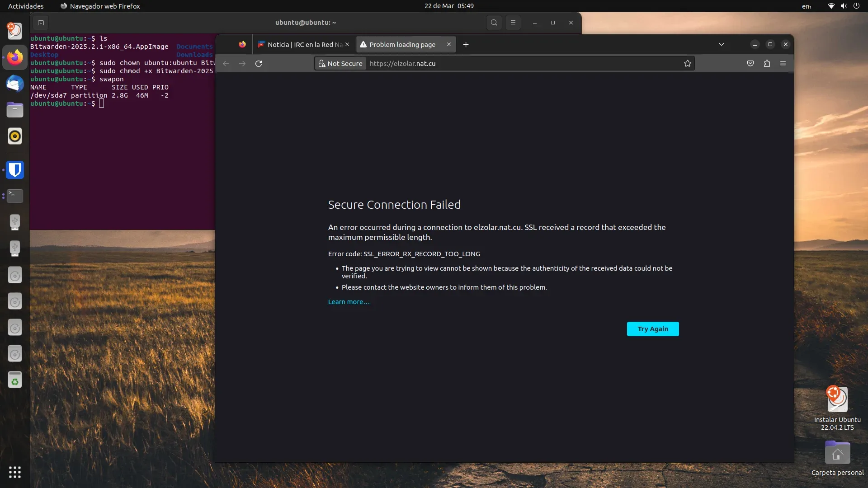Open Instalar Ubuntu 22.04.2 LTS desktop icon
This screenshot has width=868, height=488.
tap(837, 408)
